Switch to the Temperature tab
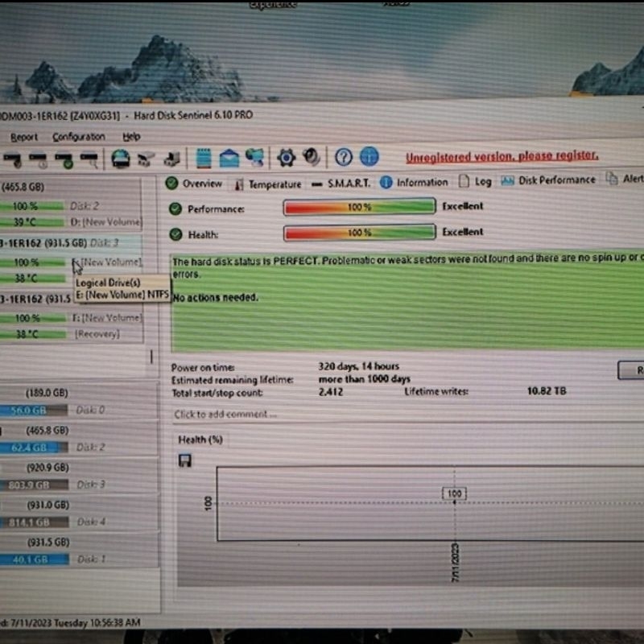Image resolution: width=644 pixels, height=644 pixels. coord(268,184)
